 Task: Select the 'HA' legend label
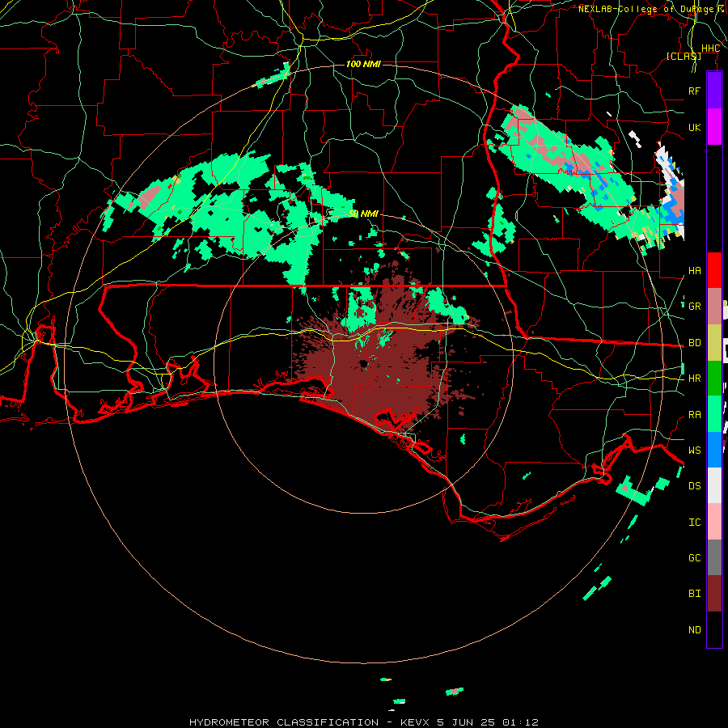tap(694, 270)
